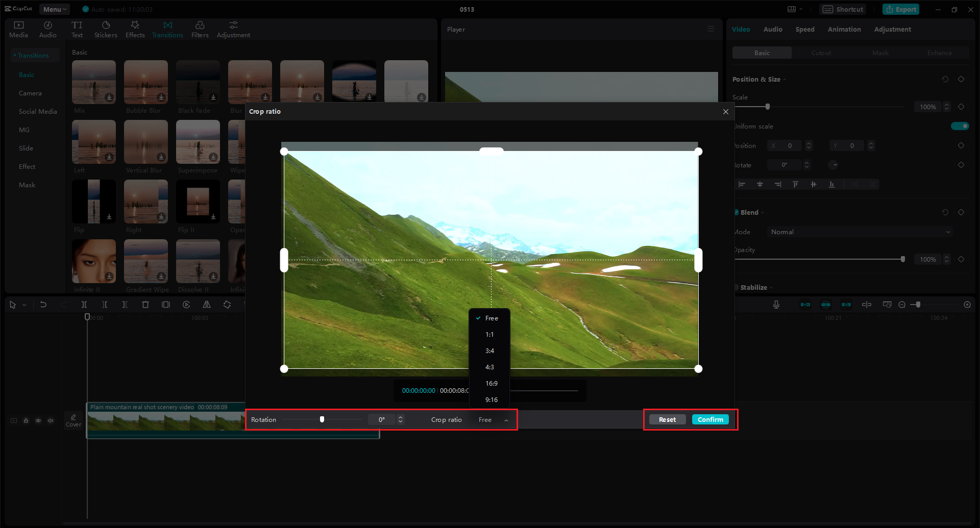Open the Blend Mode dropdown showing Normal
This screenshot has height=528, width=980.
[859, 232]
